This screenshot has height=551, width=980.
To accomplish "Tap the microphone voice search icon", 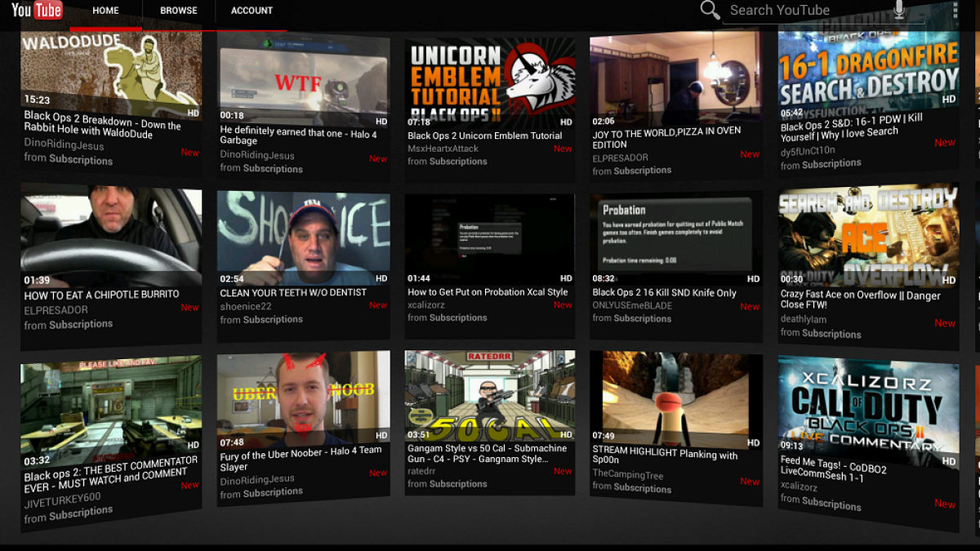I will [898, 10].
